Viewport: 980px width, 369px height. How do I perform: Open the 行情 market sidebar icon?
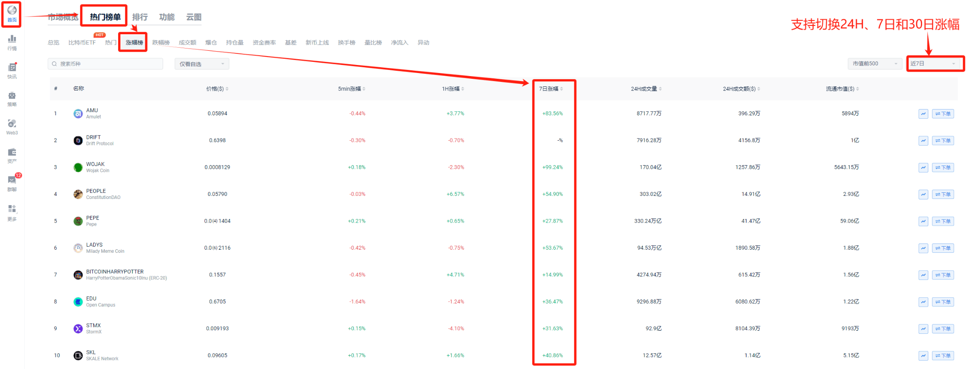[12, 43]
